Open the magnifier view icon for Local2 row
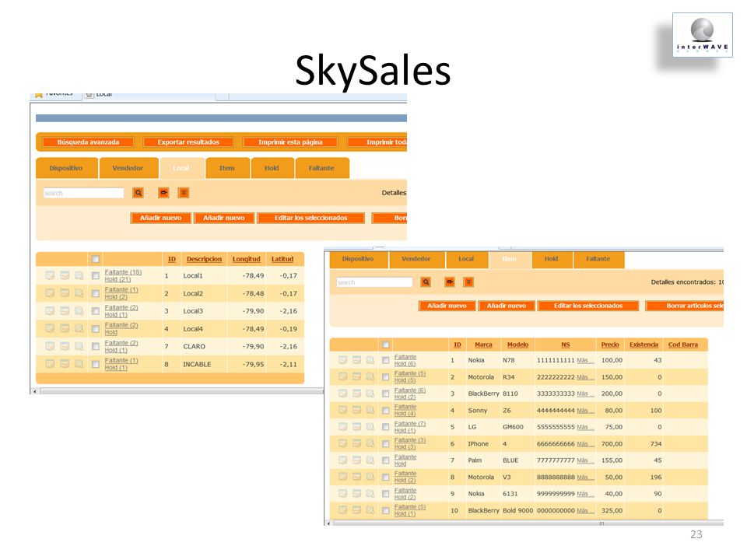Viewport: 747px width, 560px height. [x=79, y=293]
